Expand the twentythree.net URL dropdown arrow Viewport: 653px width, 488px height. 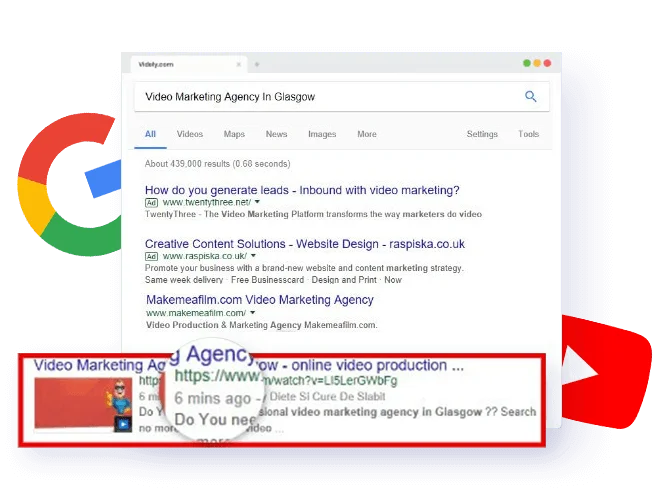257,202
